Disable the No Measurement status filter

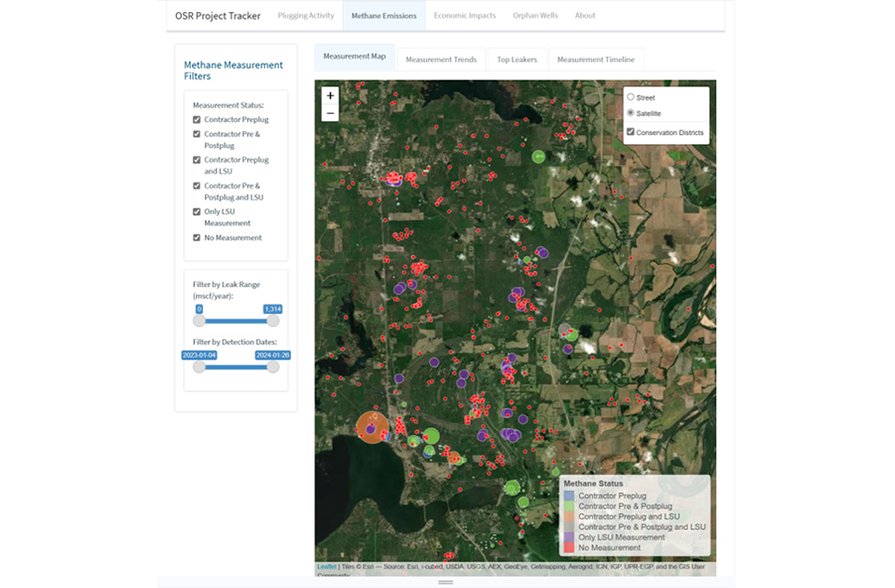pyautogui.click(x=196, y=238)
